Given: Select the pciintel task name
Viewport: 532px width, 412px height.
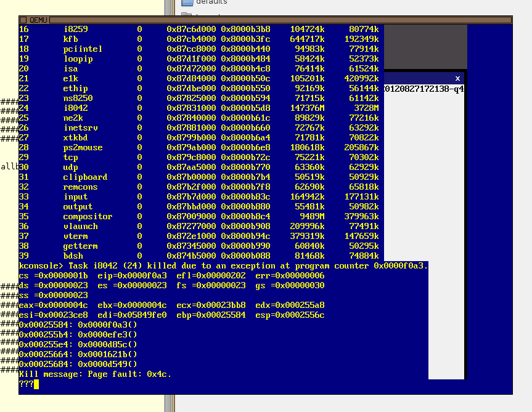Looking at the screenshot, I should (83, 49).
